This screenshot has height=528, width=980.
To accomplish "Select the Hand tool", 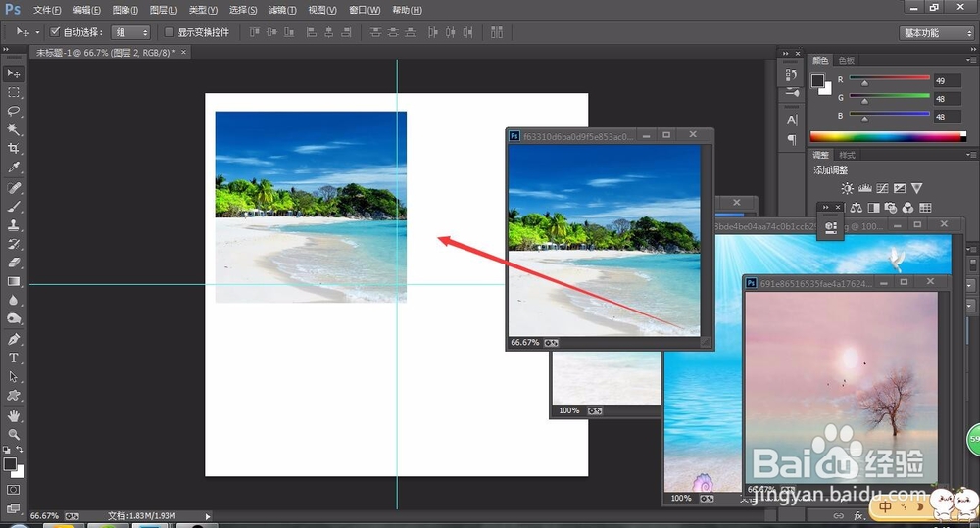I will pos(13,416).
